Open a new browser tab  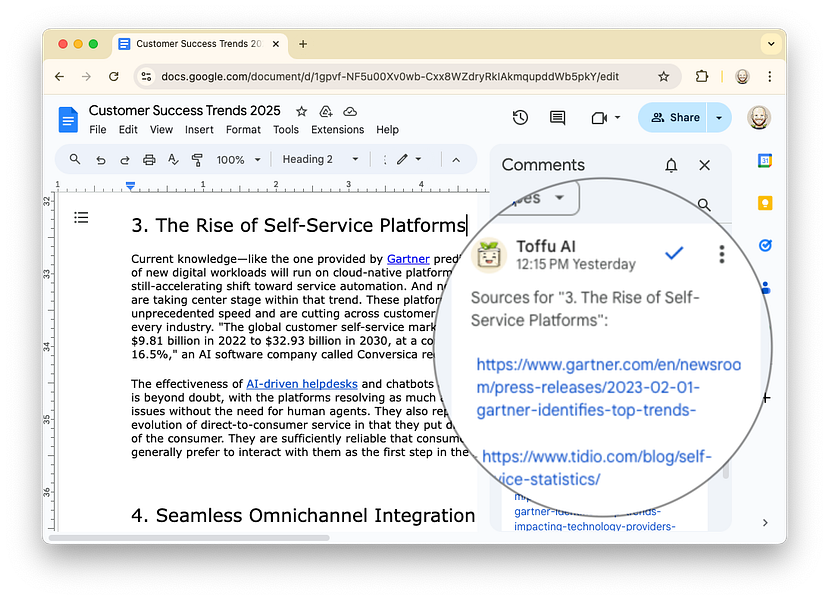[x=303, y=44]
